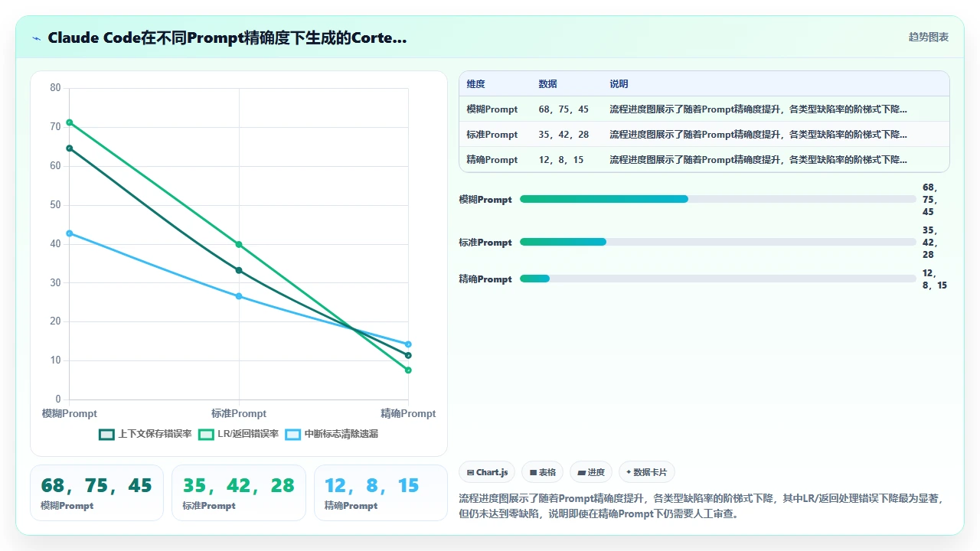
Task: Toggle the 上下文保存错误率 legend swatch
Action: pos(106,434)
